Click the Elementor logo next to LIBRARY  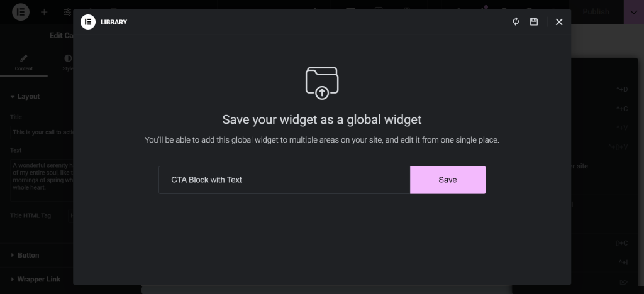point(88,22)
